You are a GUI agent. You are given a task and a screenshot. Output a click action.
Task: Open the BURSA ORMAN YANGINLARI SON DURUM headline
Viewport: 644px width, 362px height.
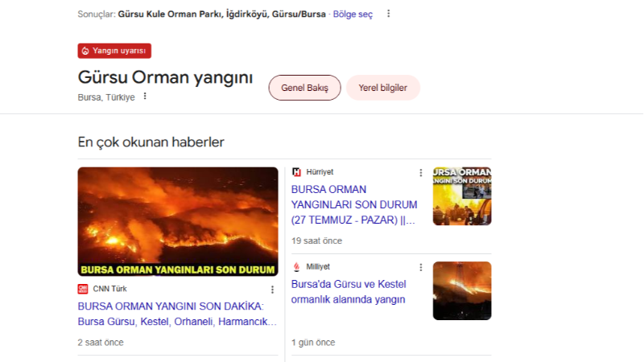tap(354, 205)
